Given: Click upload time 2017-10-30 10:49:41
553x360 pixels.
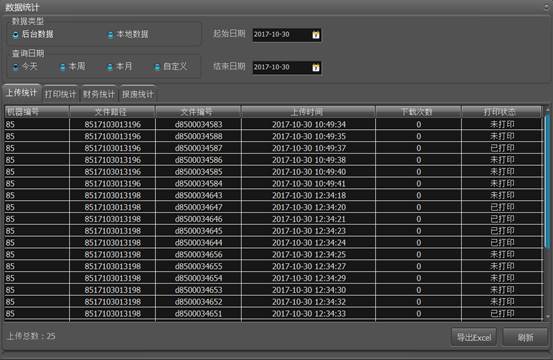Looking at the screenshot, I should click(x=309, y=183).
